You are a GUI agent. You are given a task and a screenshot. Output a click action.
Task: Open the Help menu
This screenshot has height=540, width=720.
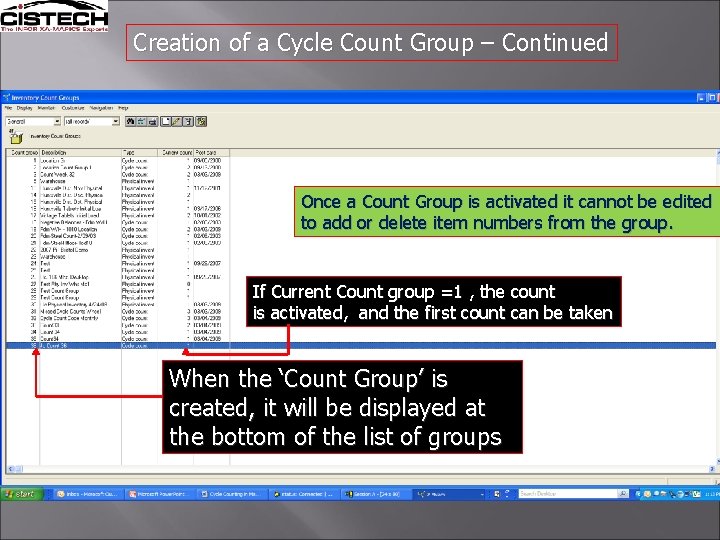click(x=123, y=108)
